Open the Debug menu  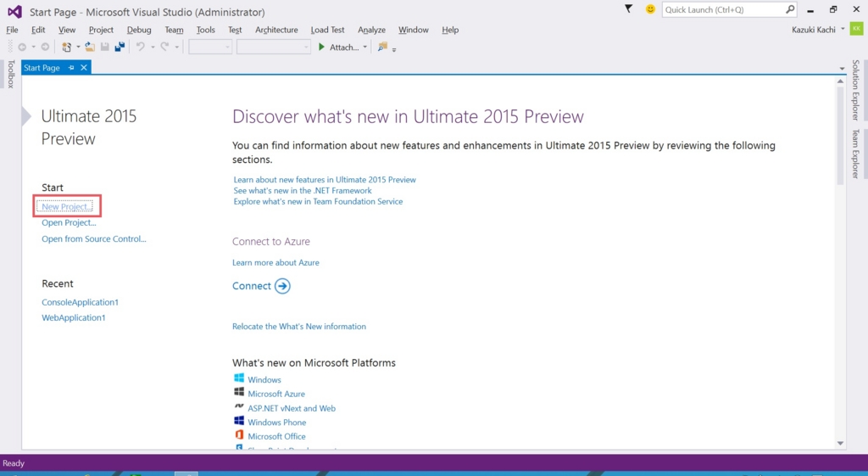[139, 30]
